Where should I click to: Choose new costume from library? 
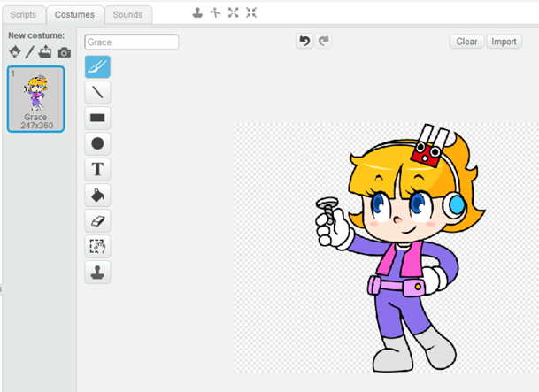pos(14,52)
